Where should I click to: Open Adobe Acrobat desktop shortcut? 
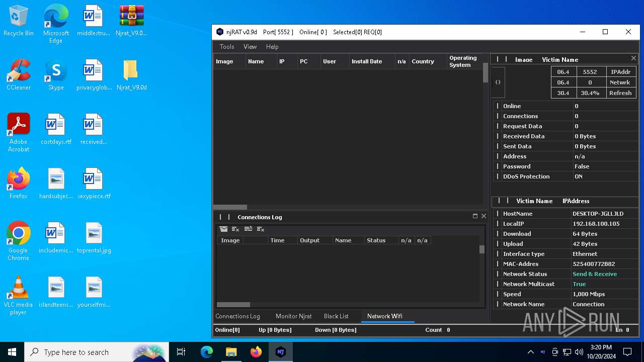[x=19, y=133]
